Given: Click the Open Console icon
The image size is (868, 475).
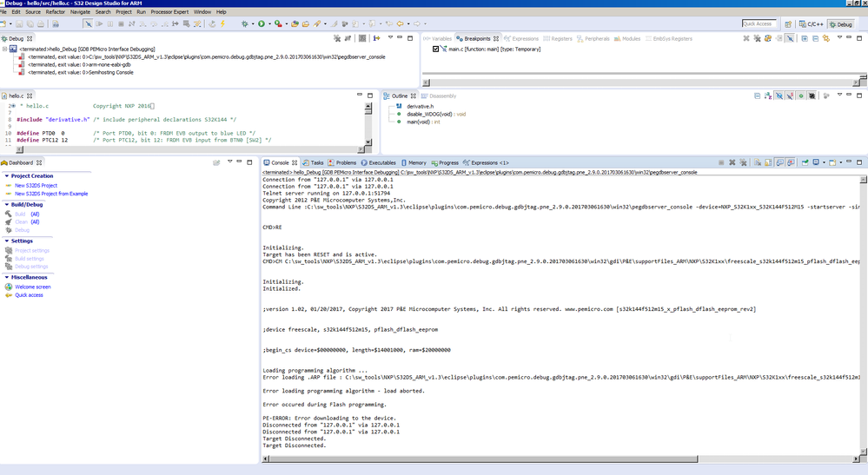Looking at the screenshot, I should point(832,162).
